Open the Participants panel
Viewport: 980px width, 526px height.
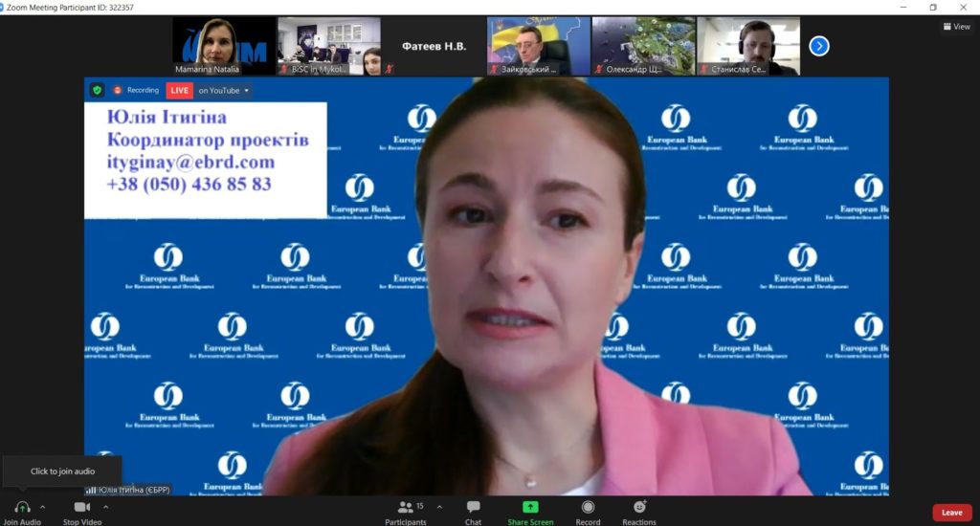pos(406,507)
